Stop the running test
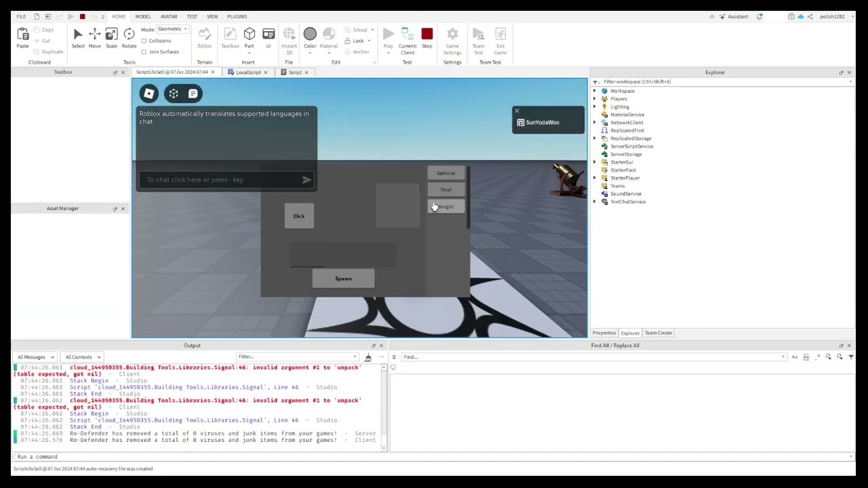The width and height of the screenshot is (868, 488). (x=427, y=38)
